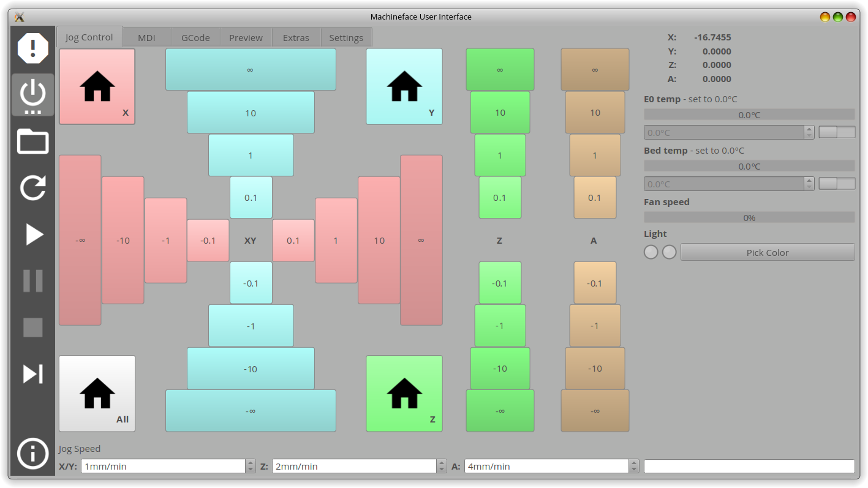Open the A jog speed spinner arrows

pyautogui.click(x=634, y=467)
